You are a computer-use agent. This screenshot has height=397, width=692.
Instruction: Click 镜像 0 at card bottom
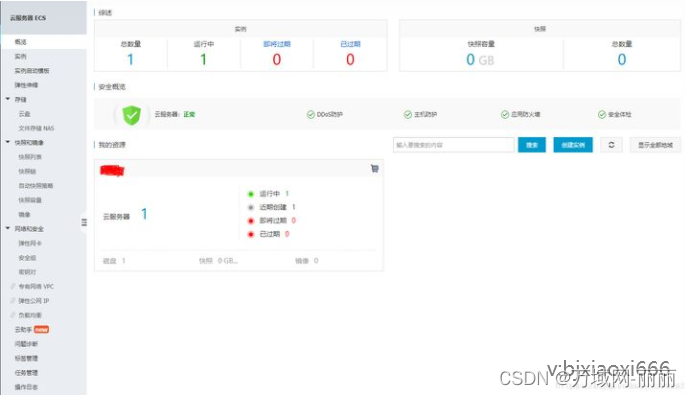pos(307,261)
